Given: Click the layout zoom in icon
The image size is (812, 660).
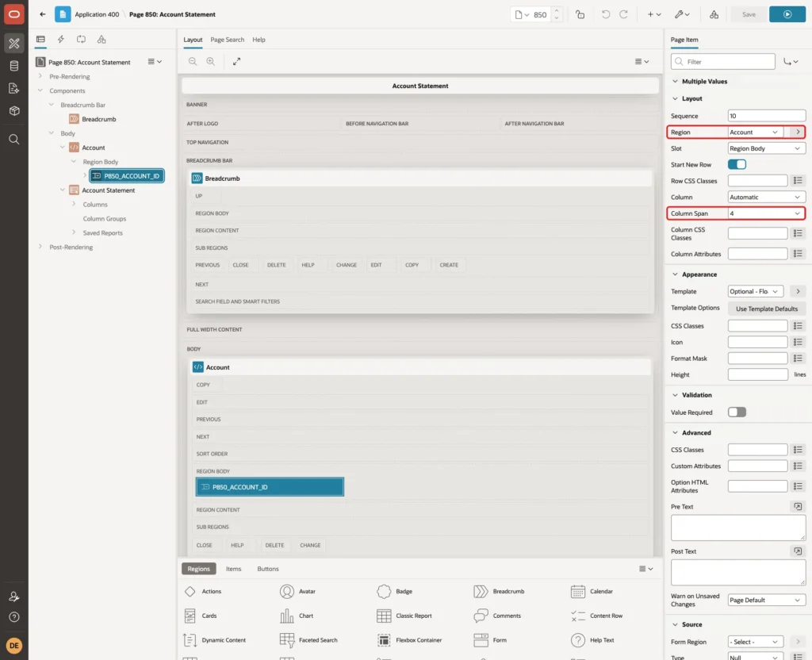Looking at the screenshot, I should 211,61.
